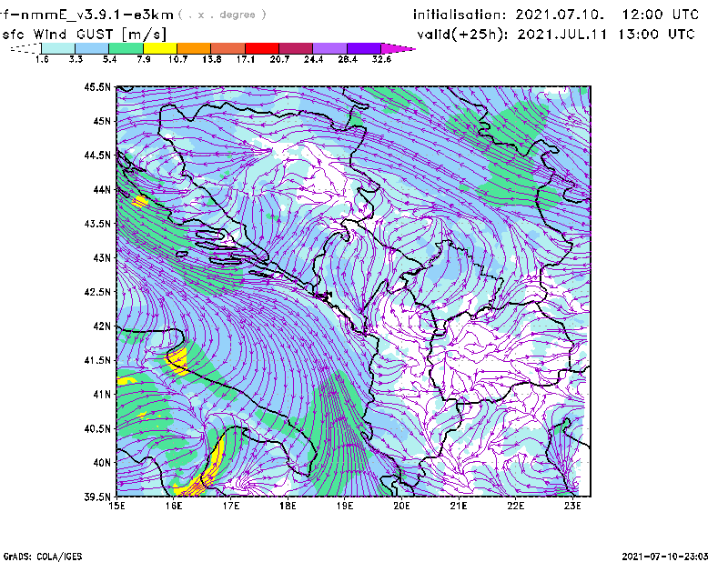Viewport: 728px width, 562px height.
Task: Click the 39.5N latitude label
Action: (x=97, y=497)
